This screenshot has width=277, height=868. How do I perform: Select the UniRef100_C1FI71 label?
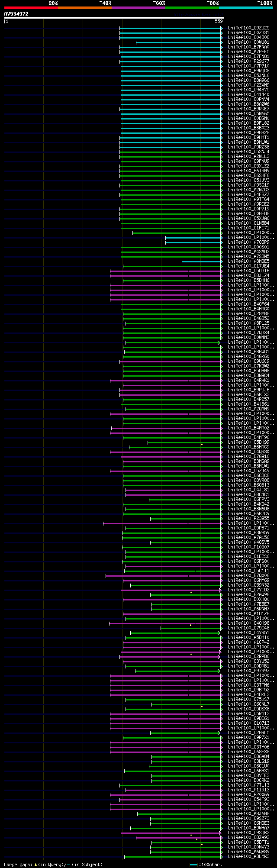click(x=248, y=228)
